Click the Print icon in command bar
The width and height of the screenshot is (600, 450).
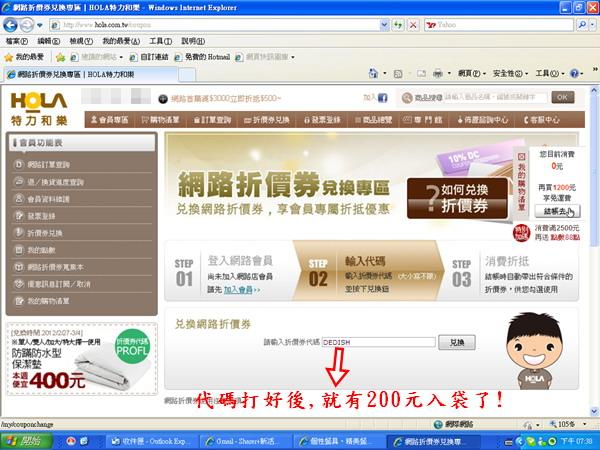[x=438, y=73]
